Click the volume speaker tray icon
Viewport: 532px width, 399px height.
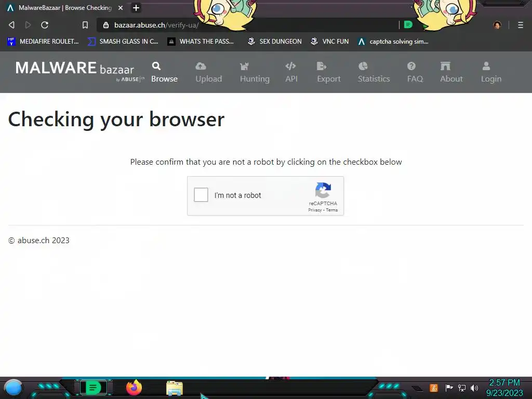[x=474, y=388]
